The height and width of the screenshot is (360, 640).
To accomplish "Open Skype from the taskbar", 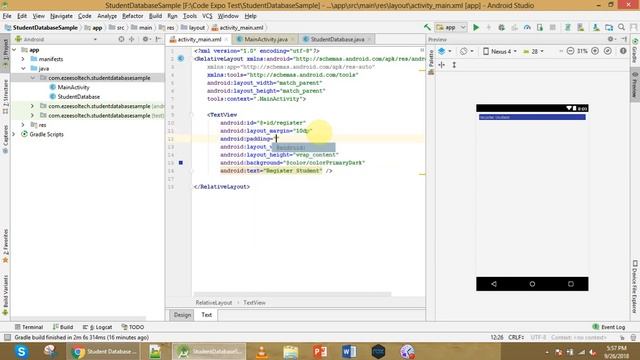I will coord(21,351).
